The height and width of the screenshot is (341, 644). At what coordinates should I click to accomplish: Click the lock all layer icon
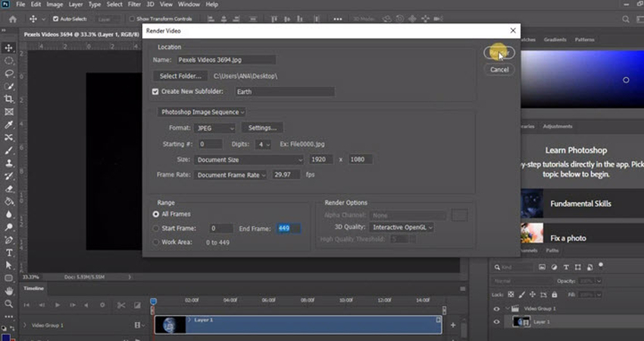click(x=555, y=295)
